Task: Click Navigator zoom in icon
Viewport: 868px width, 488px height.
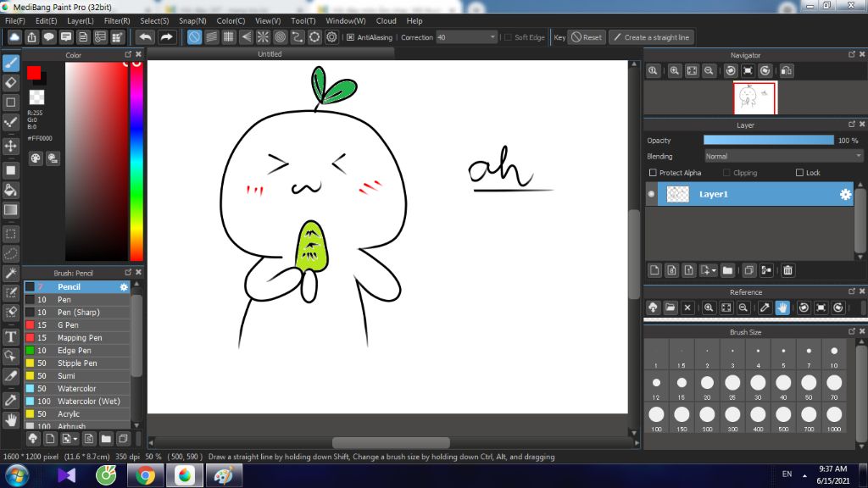Action: tap(674, 71)
